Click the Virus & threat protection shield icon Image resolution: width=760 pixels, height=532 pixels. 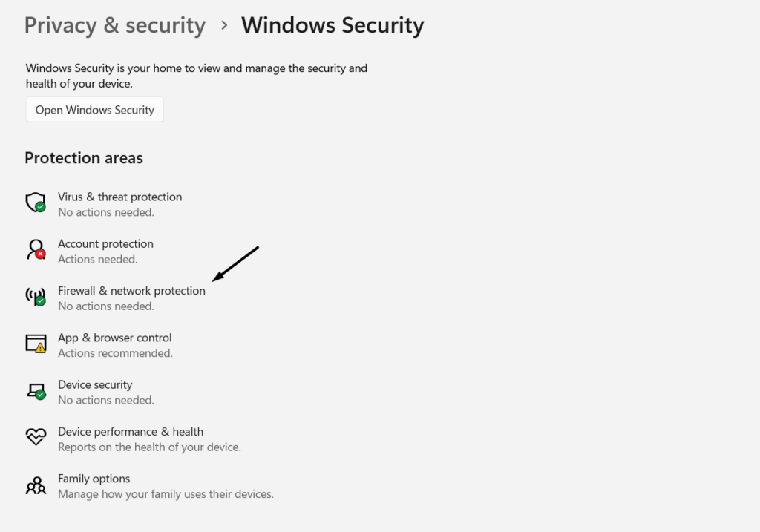tap(36, 203)
